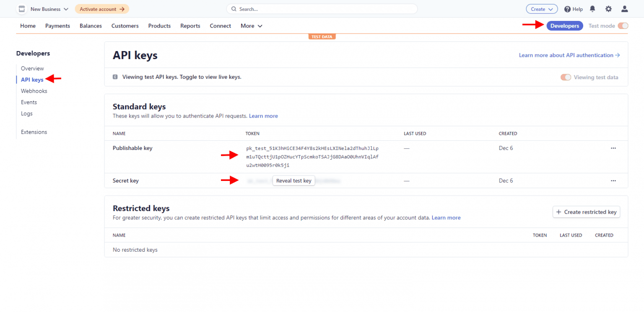Click the info icon beside Viewing test API keys

(115, 77)
